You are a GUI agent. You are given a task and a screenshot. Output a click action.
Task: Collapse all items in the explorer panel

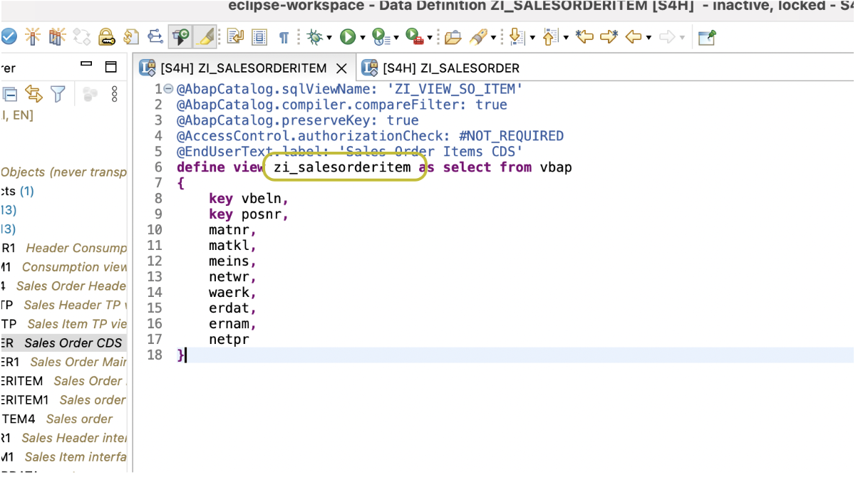(10, 93)
